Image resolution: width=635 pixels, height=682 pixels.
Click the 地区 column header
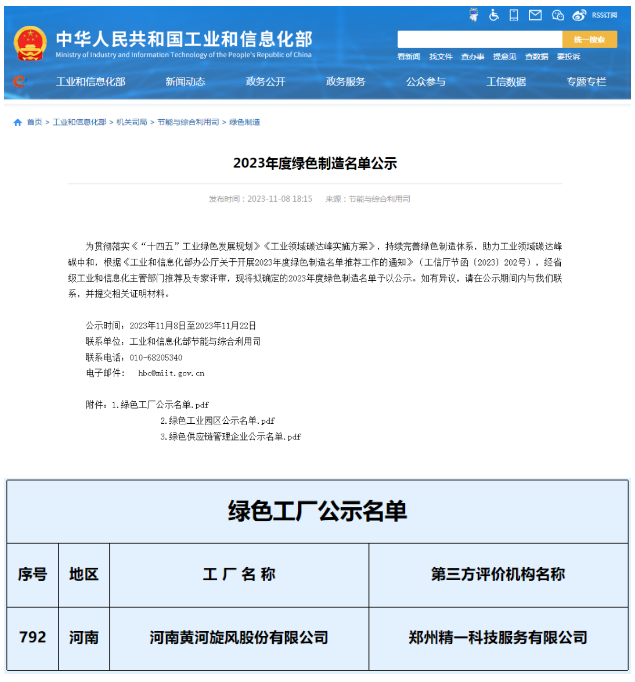click(84, 575)
